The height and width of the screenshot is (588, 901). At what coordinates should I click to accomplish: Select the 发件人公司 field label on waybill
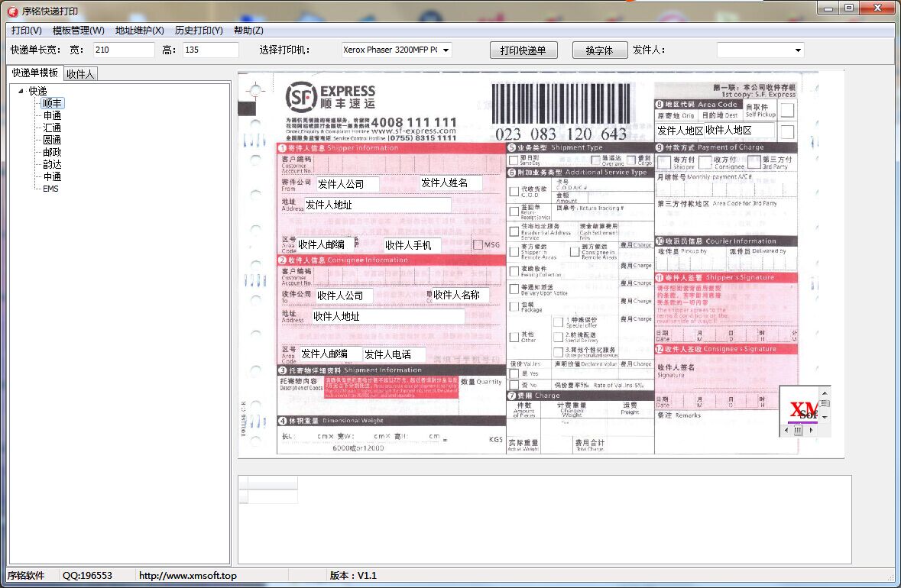[x=348, y=184]
